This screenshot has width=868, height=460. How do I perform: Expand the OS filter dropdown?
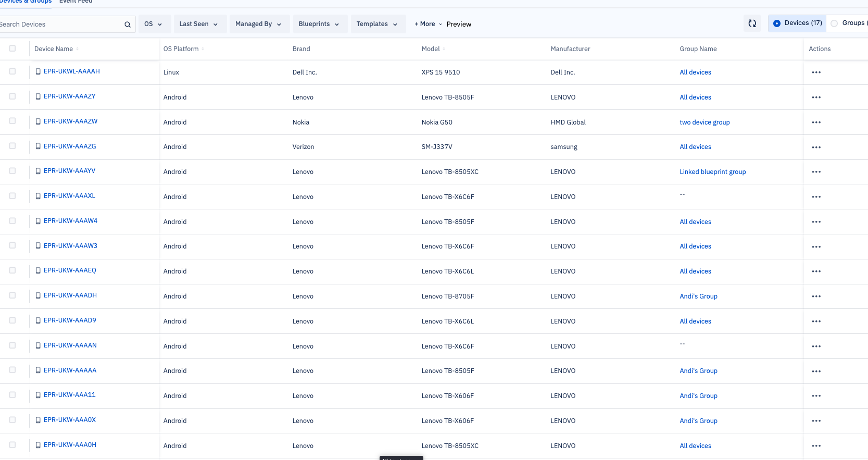tap(154, 24)
